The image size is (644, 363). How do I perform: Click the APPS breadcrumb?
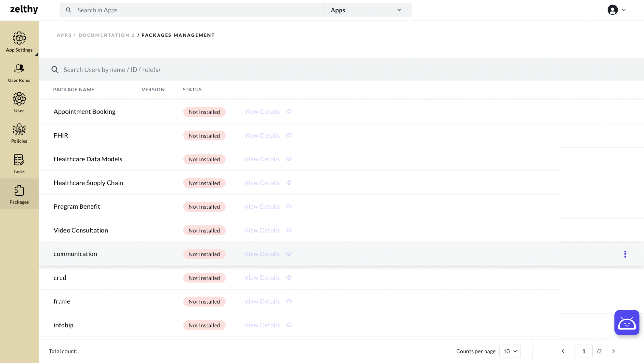(x=64, y=35)
